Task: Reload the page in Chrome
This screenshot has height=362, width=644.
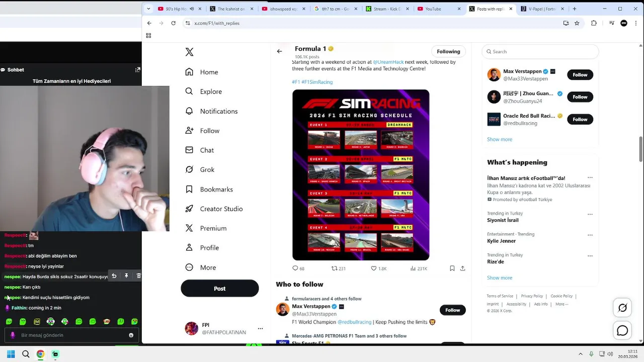Action: (173, 23)
